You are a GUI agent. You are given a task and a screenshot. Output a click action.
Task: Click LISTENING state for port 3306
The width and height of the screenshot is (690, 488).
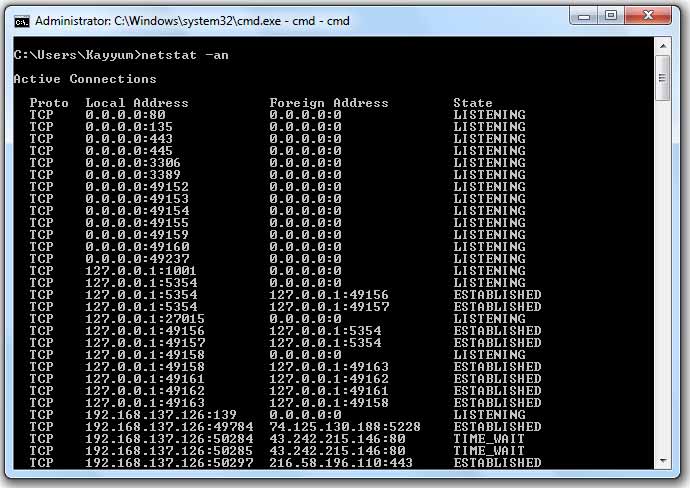pos(489,163)
